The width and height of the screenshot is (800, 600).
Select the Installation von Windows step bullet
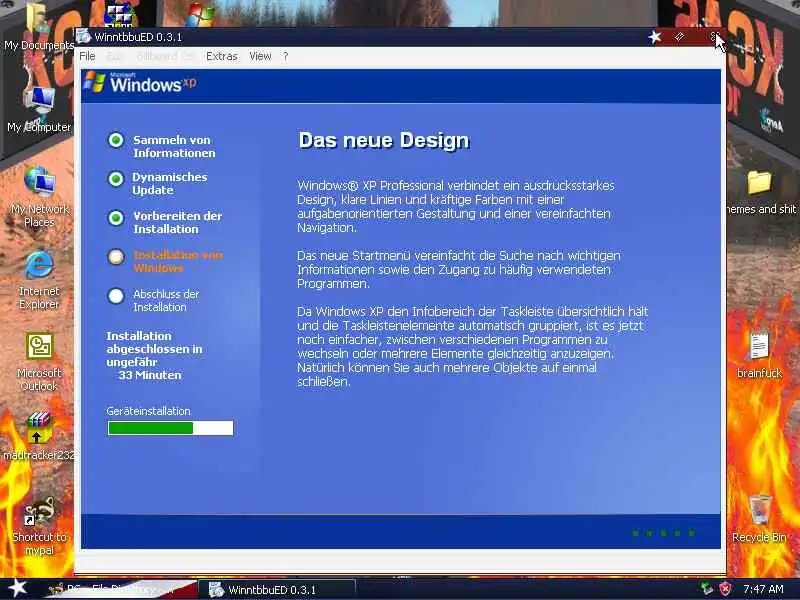click(116, 257)
